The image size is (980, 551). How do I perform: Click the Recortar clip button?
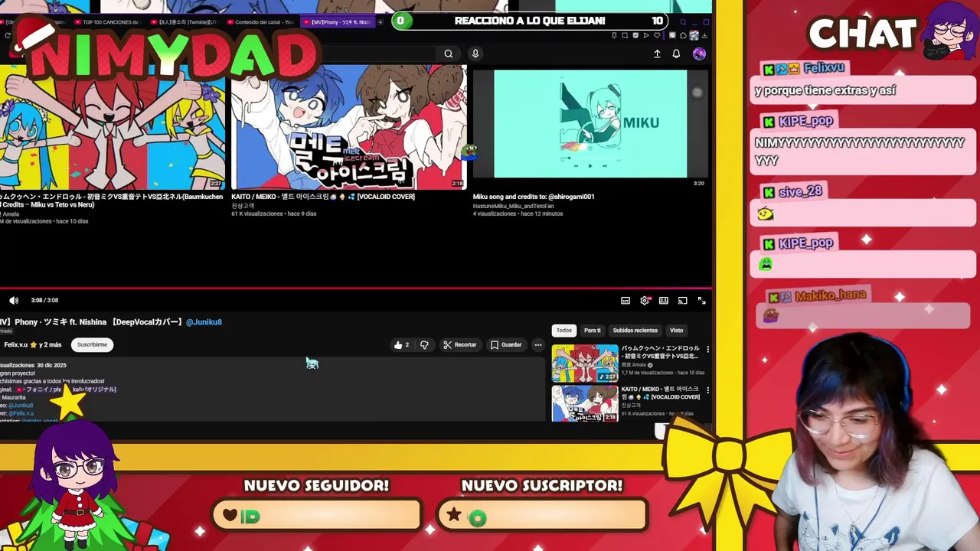(460, 345)
